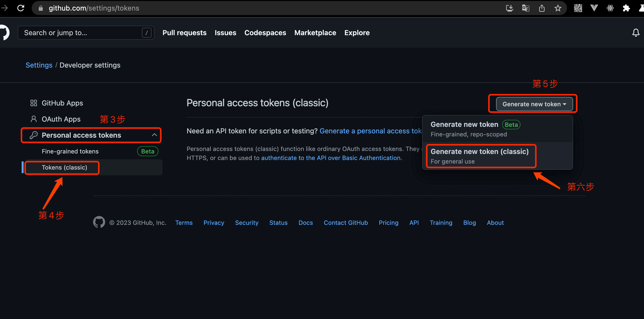Collapse the Personal access tokens section chevron
Screen dimensions: 644x319
(154, 135)
